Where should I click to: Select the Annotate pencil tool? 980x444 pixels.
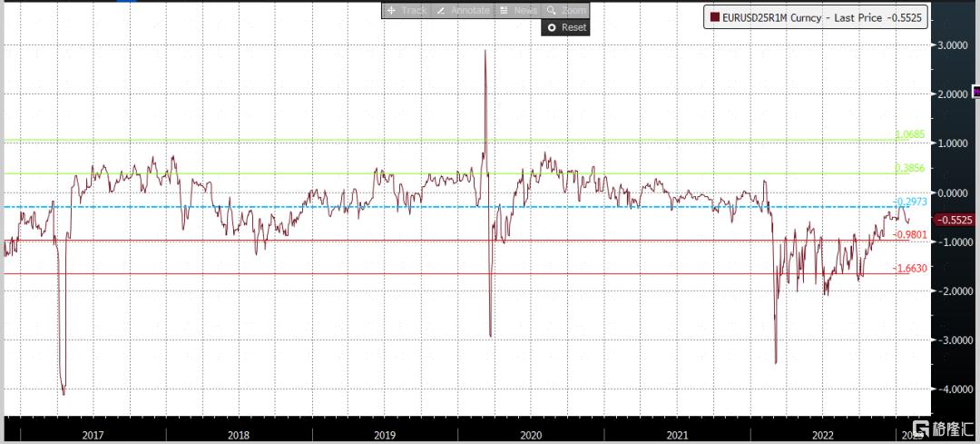pos(463,11)
